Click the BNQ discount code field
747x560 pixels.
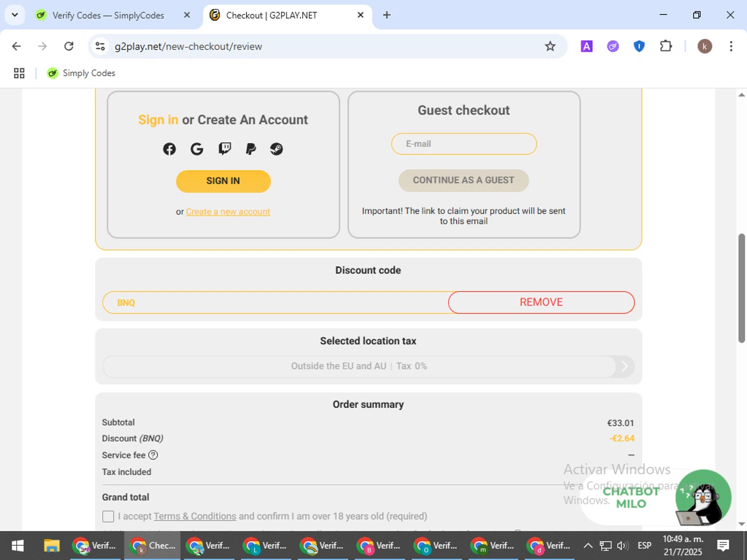[x=275, y=303]
